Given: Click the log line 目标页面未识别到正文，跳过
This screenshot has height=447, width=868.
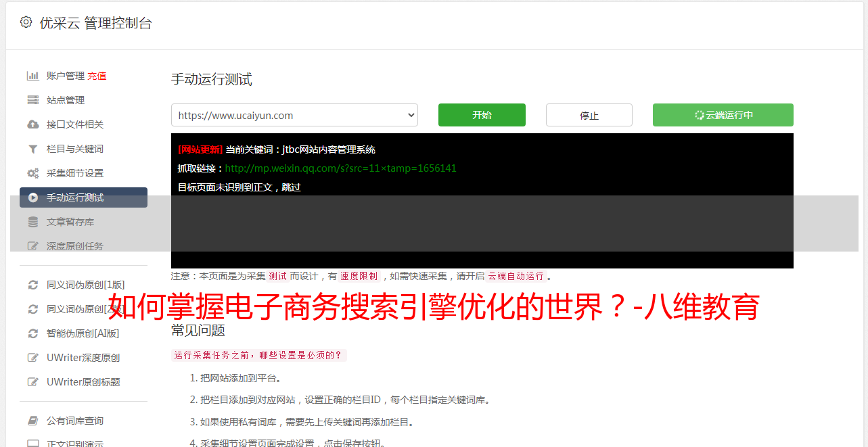Looking at the screenshot, I should coord(239,187).
